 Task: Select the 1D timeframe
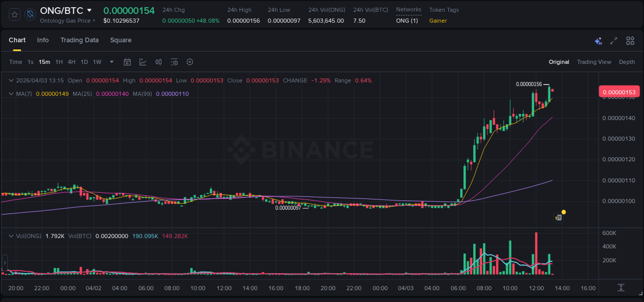pos(84,62)
